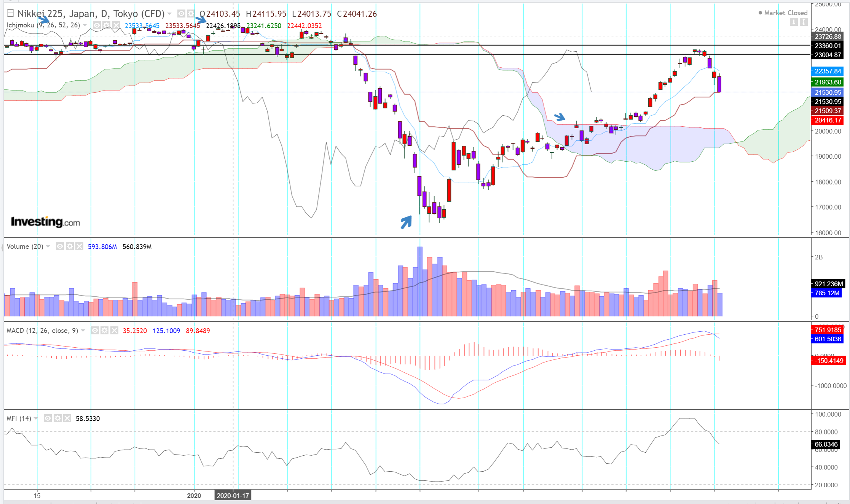Viewport: 850px width, 504px height.
Task: Remove the Ichimoku indicator
Action: tap(116, 25)
